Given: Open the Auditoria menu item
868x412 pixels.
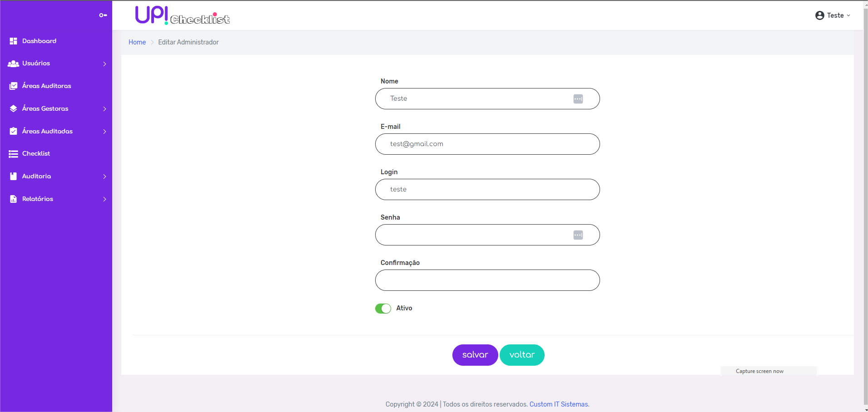Looking at the screenshot, I should tap(56, 176).
